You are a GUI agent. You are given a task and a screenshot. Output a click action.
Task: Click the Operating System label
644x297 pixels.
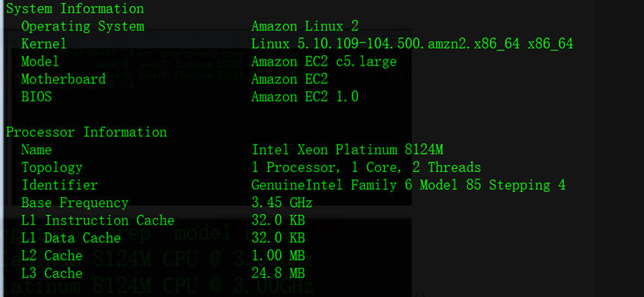point(83,26)
